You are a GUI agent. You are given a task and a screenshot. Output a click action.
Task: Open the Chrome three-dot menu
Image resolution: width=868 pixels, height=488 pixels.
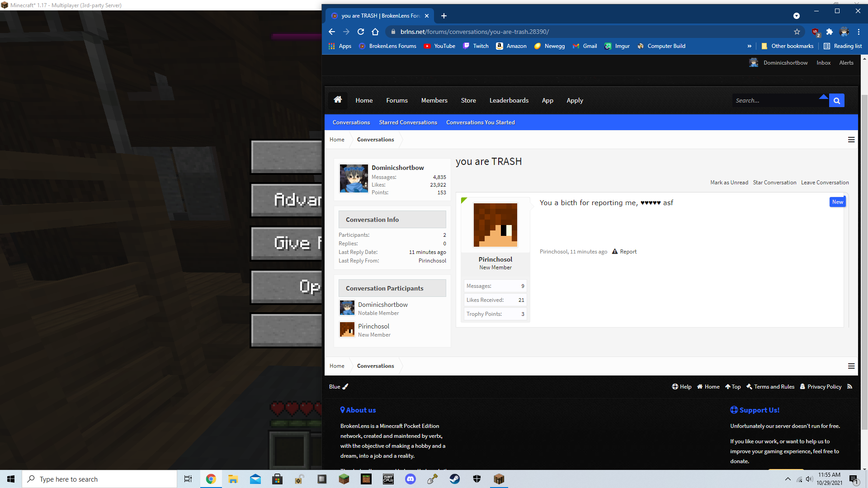(859, 32)
